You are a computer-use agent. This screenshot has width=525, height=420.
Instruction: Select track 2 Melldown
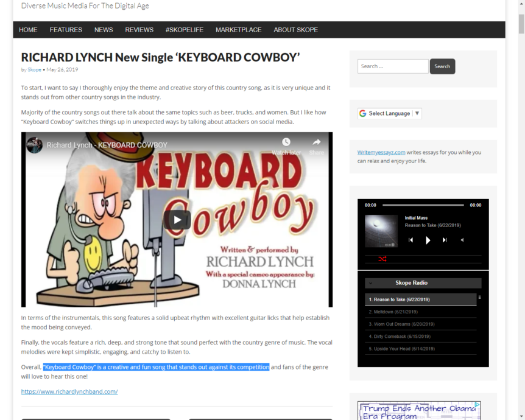(x=420, y=312)
